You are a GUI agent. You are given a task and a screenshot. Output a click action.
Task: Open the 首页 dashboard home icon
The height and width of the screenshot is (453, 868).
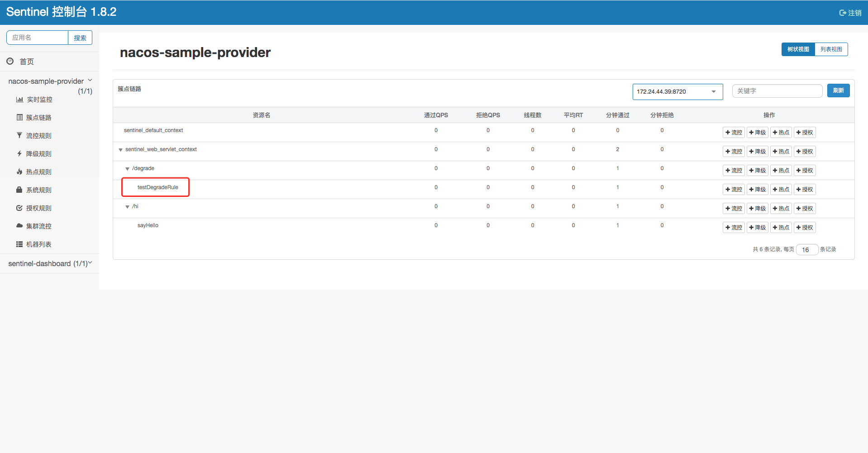click(x=10, y=61)
